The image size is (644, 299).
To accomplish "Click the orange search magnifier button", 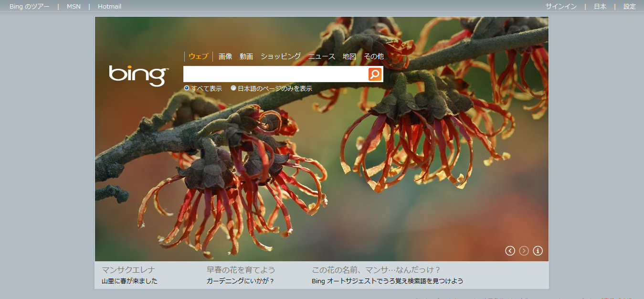I will pos(375,74).
